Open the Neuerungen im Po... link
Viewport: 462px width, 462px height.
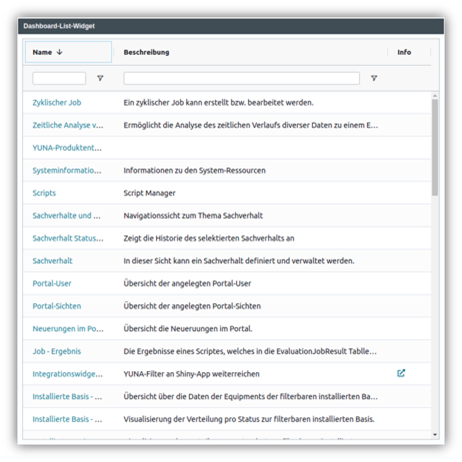click(x=68, y=329)
